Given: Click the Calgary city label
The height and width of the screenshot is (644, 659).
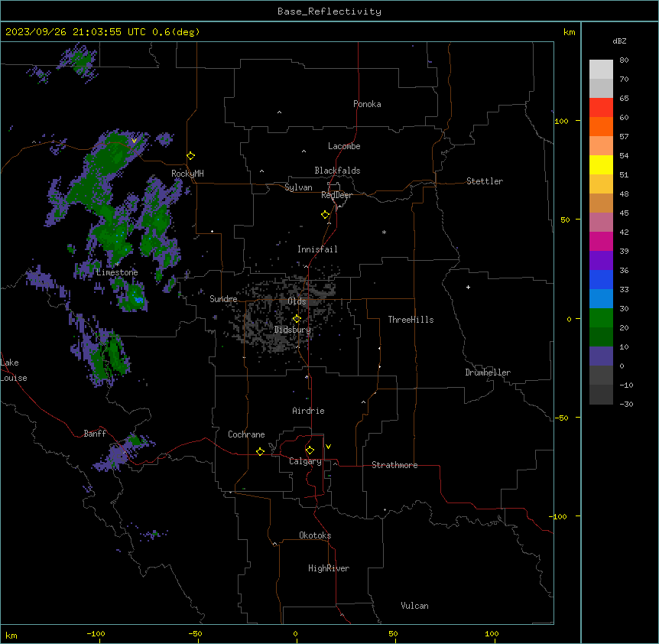Looking at the screenshot, I should pos(305,461).
